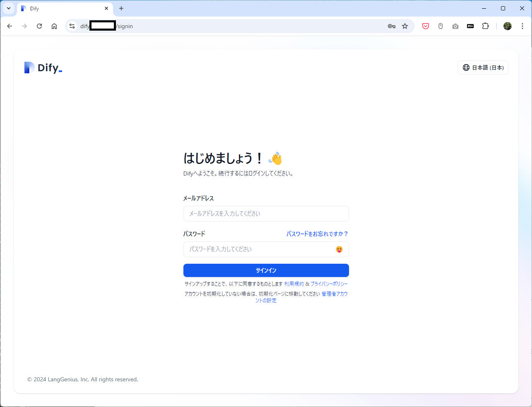The height and width of the screenshot is (407, 532).
Task: Click the browser forward arrow
Action: 24,26
